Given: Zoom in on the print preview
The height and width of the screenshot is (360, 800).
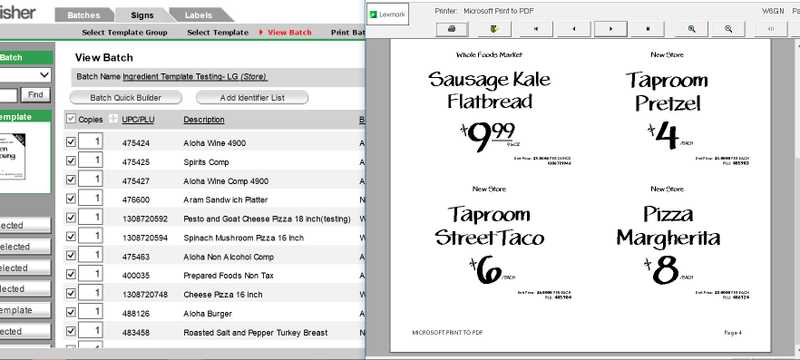Looking at the screenshot, I should tap(691, 29).
